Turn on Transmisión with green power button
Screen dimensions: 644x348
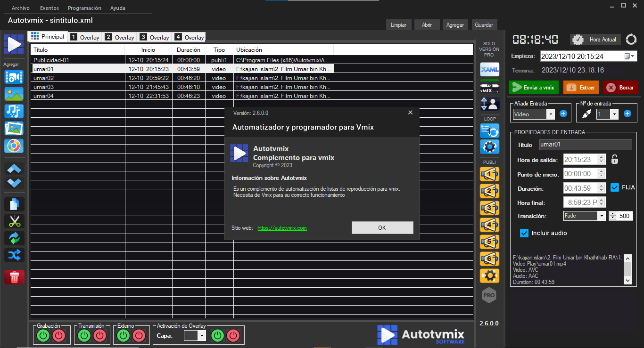(x=84, y=336)
